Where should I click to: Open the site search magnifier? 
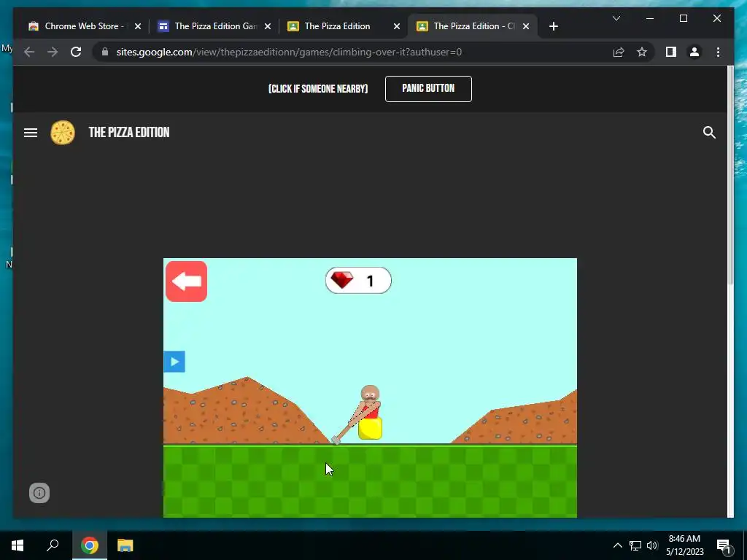709,133
